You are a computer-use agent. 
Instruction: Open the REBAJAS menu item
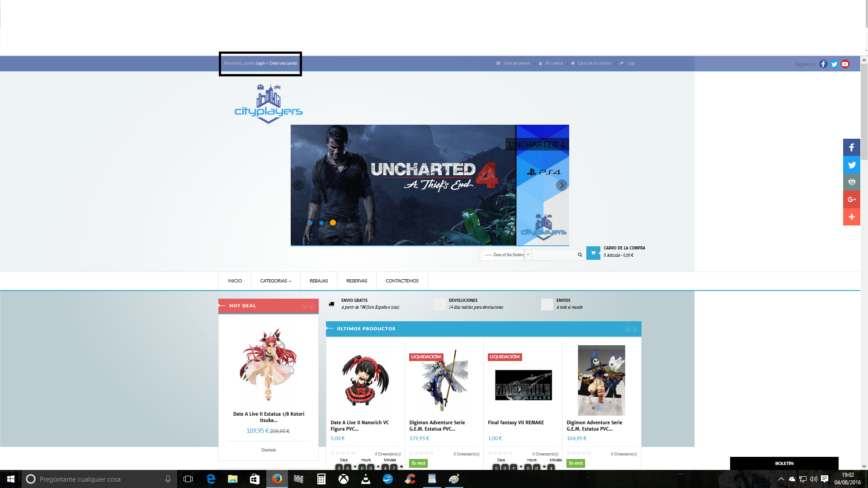click(319, 281)
